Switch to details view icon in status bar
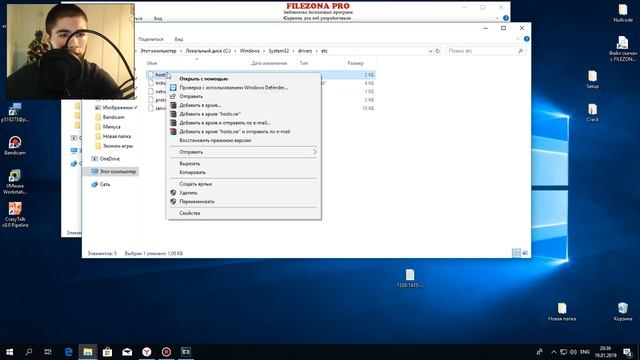The image size is (640, 360). point(516,253)
